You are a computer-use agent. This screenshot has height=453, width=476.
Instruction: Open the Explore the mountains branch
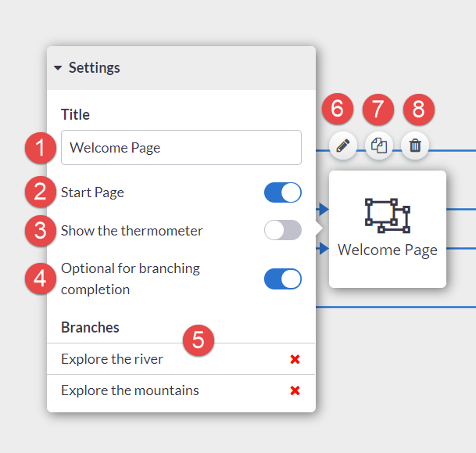[x=130, y=390]
